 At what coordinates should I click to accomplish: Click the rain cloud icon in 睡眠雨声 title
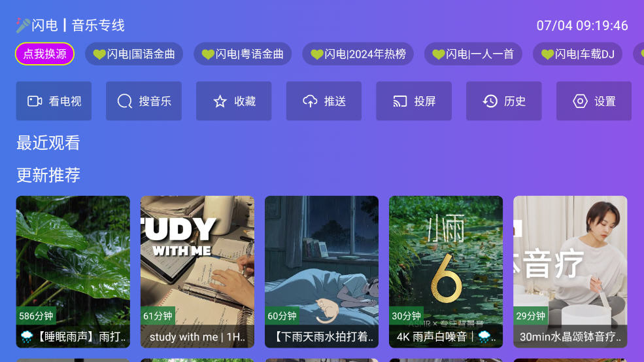(x=27, y=337)
